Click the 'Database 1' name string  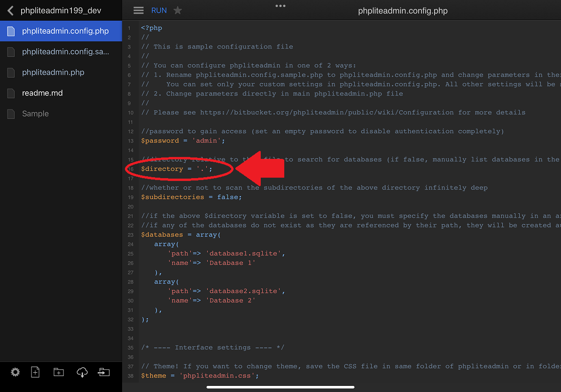pyautogui.click(x=230, y=263)
